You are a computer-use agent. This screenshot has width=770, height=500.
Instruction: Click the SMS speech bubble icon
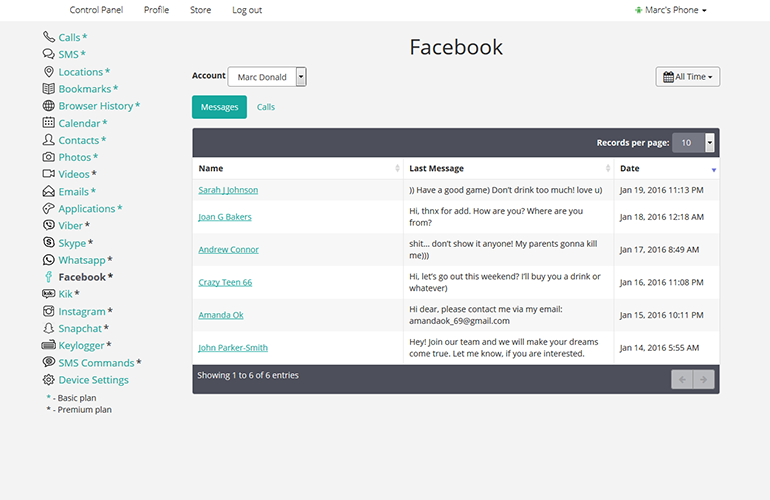(49, 54)
